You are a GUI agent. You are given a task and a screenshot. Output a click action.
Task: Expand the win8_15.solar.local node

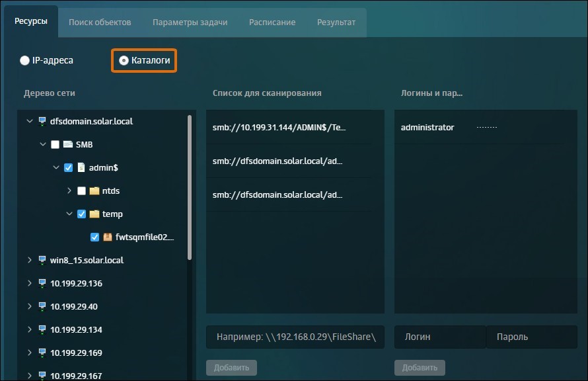[30, 260]
